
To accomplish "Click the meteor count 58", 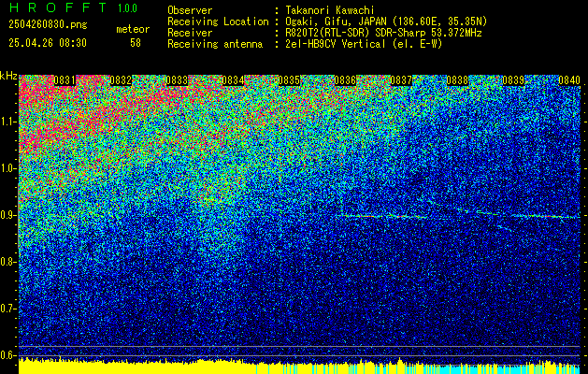I will 136,43.
